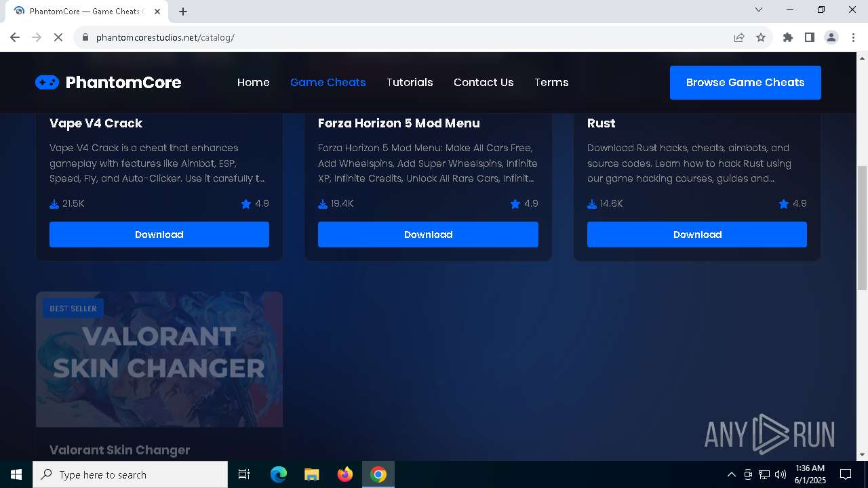The image size is (868, 488).
Task: Go back with browser back arrow
Action: (15, 37)
